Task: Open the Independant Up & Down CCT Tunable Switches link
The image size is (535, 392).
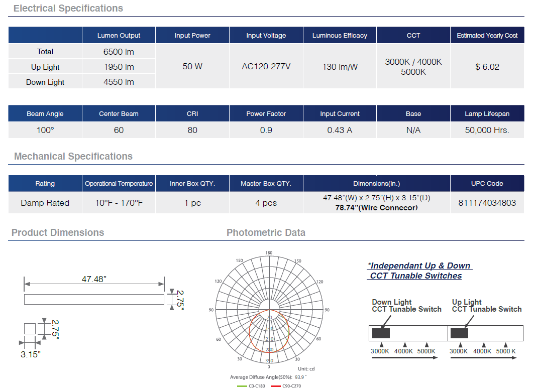Action: [418, 271]
